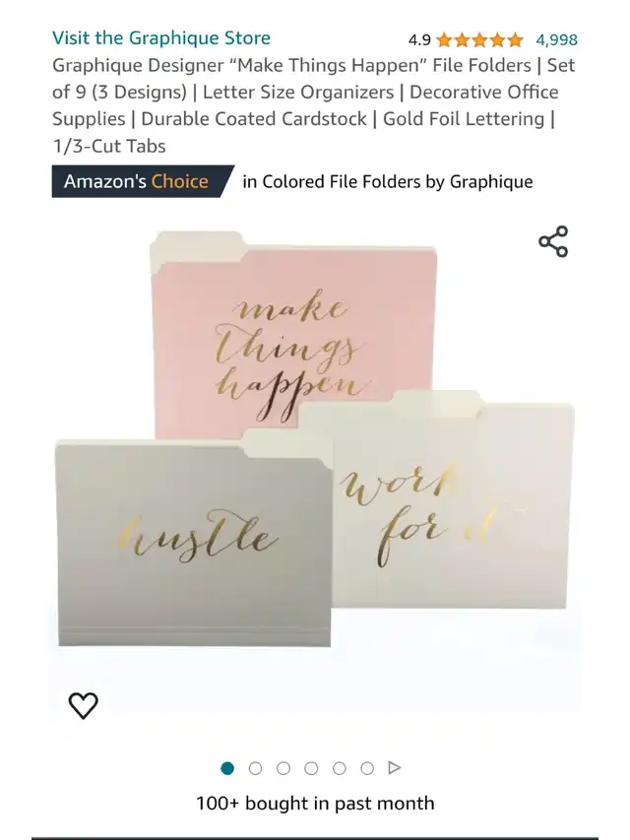Go to sixth image carousel dot
The image size is (630, 840).
point(367,768)
